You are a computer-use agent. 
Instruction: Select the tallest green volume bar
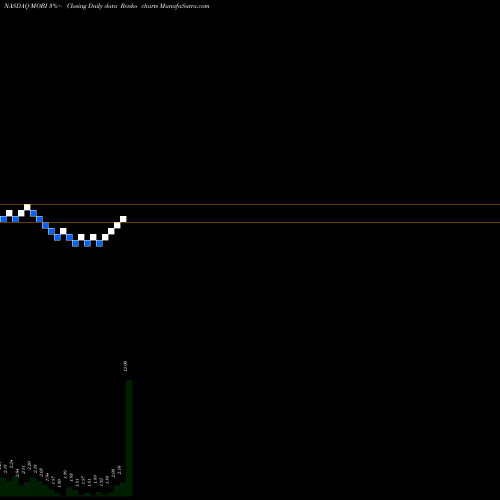[x=129, y=438]
